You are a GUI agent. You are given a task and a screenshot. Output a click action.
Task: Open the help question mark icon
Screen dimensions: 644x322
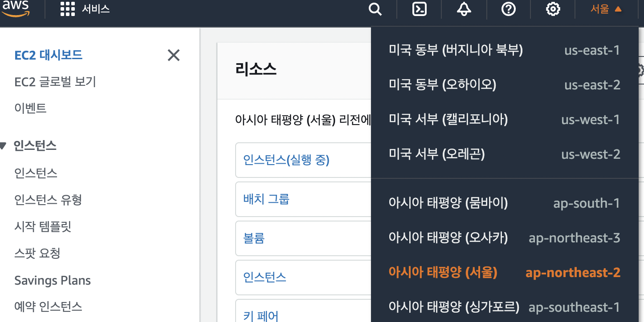click(x=509, y=9)
